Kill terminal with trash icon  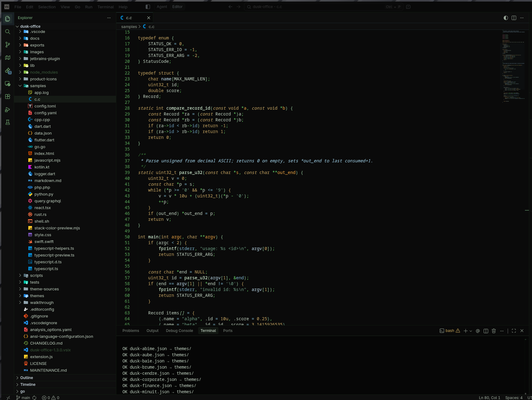point(494,331)
